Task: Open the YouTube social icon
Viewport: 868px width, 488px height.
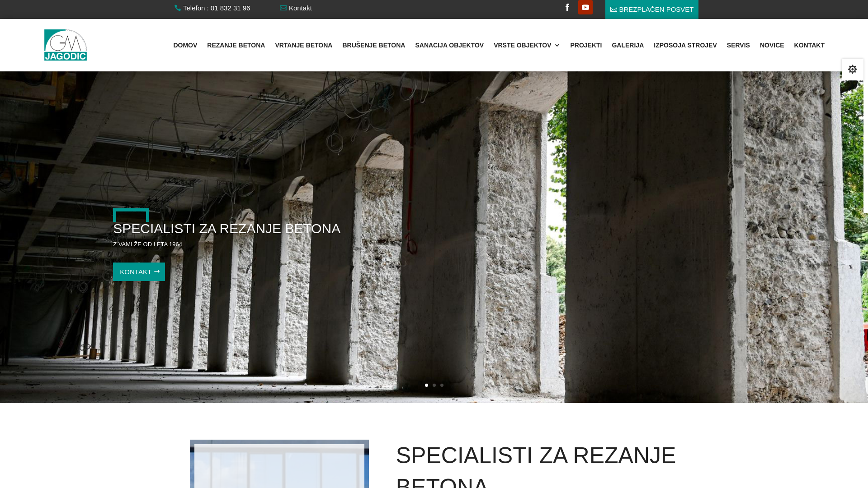Action: pyautogui.click(x=585, y=7)
